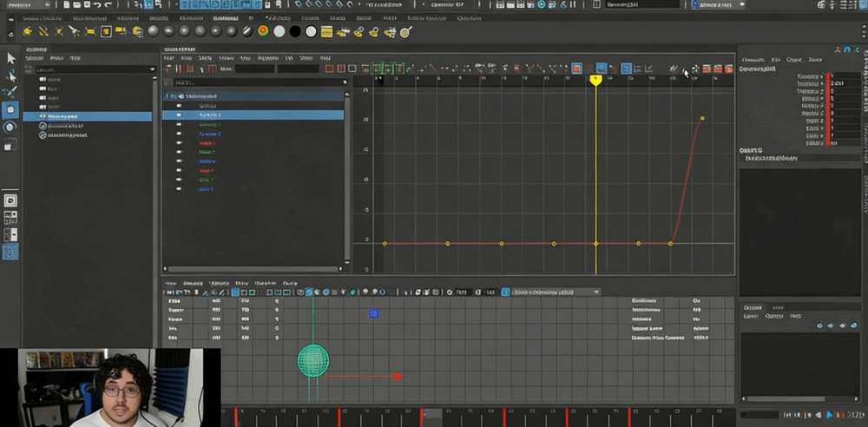The image size is (868, 427).
Task: Toggle the visibility icon on the highlighted outliner row
Action: pos(41,116)
